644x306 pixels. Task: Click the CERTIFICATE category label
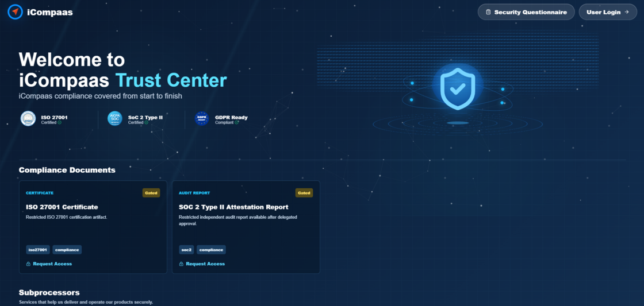tap(40, 193)
